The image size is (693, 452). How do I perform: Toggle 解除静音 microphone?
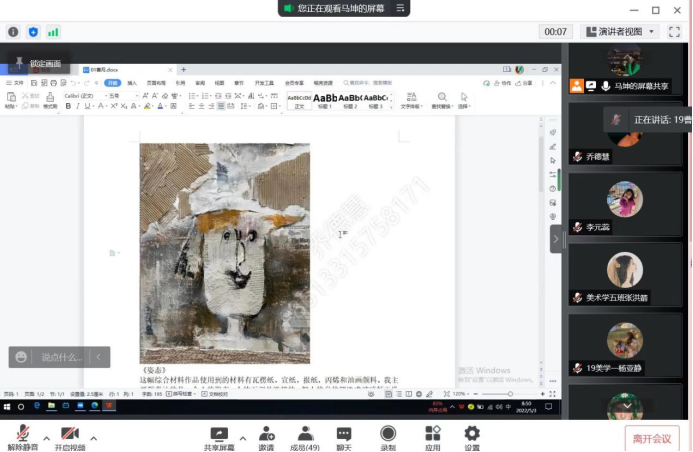(23, 437)
